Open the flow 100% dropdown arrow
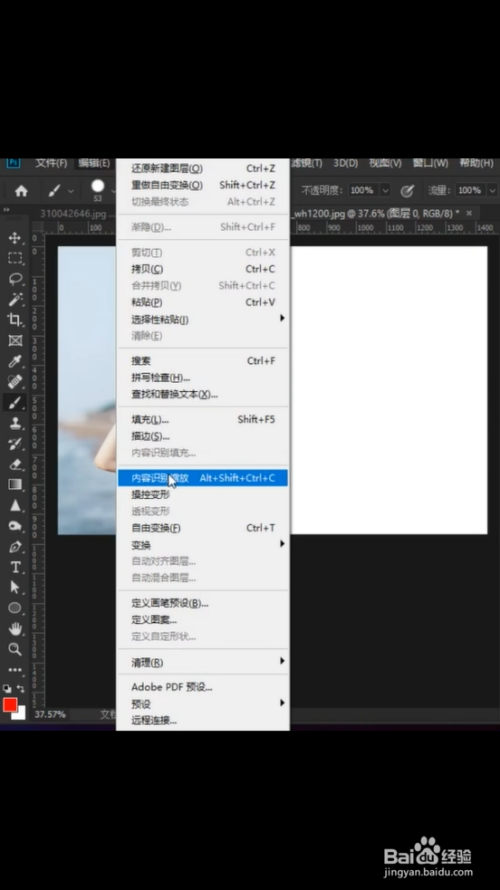The image size is (500, 890). [492, 191]
